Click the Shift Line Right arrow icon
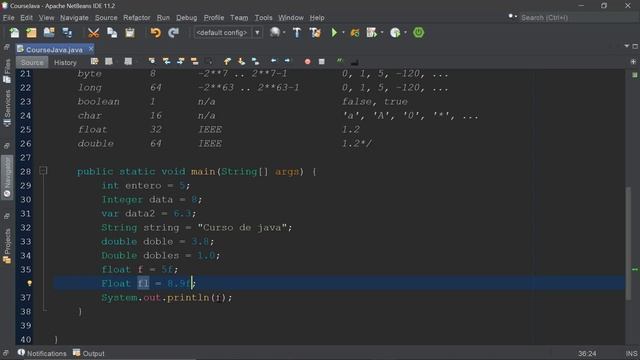 coord(287,61)
